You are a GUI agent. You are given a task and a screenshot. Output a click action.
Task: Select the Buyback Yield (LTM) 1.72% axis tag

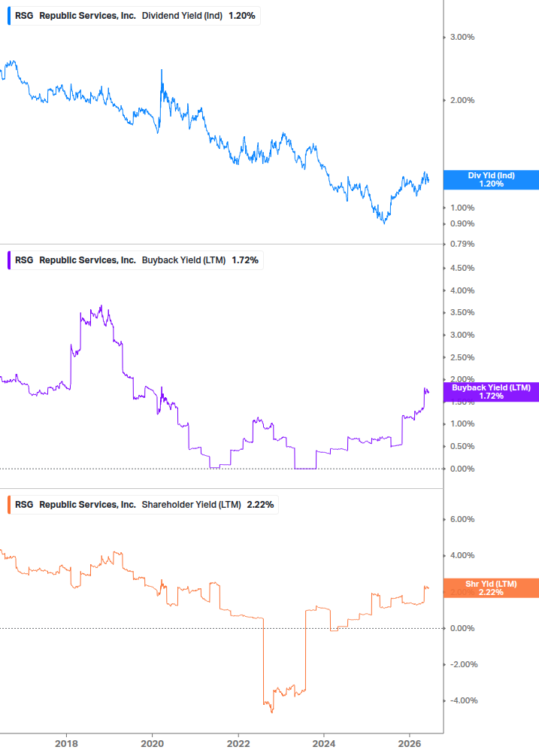pos(491,392)
